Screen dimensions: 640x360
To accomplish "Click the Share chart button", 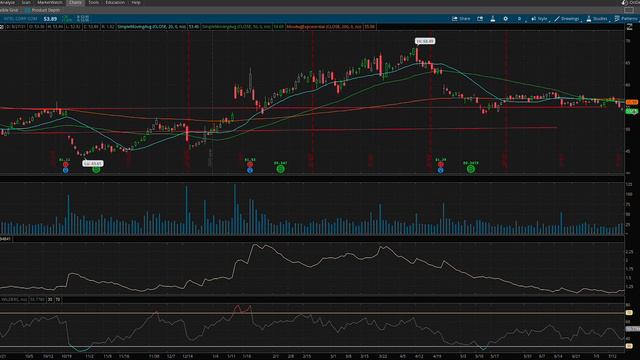I will pyautogui.click(x=461, y=19).
